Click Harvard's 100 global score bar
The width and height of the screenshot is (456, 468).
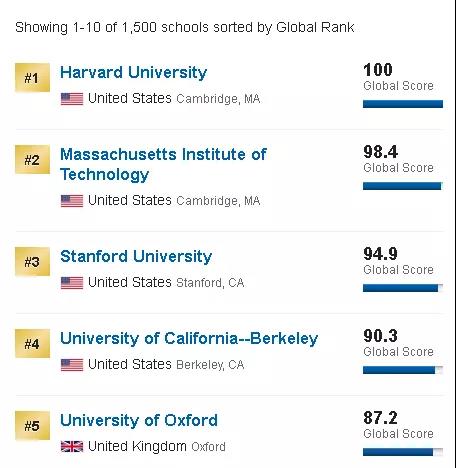pos(403,104)
